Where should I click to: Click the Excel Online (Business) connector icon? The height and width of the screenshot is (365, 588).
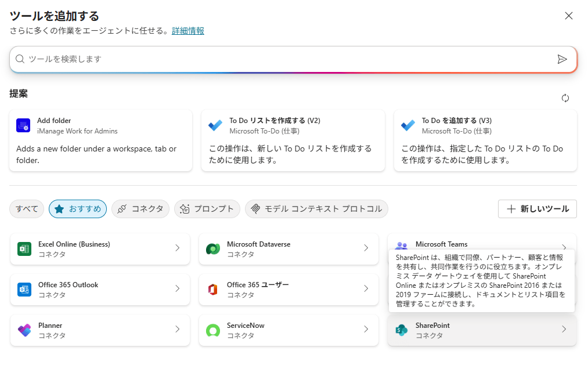pyautogui.click(x=24, y=249)
